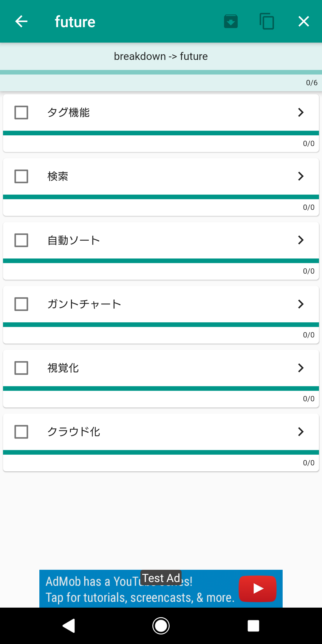Check the タグ機能 checkbox
The image size is (322, 644).
(x=21, y=112)
